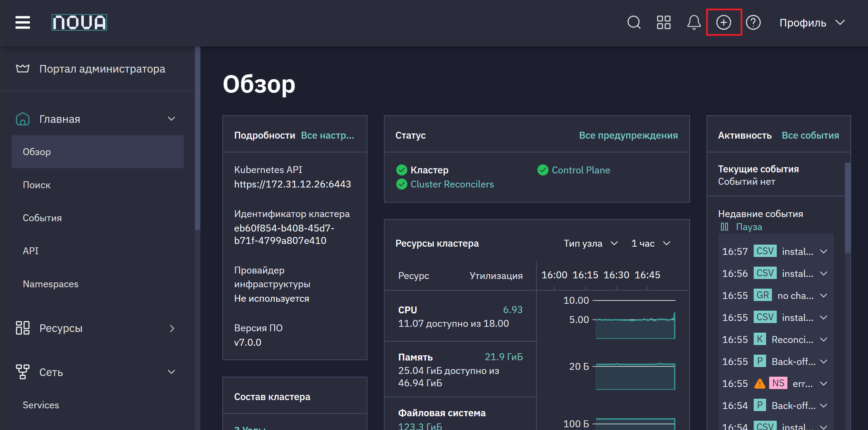Click the Ресурсы grid icon in sidebar
868x430 pixels.
(x=23, y=328)
